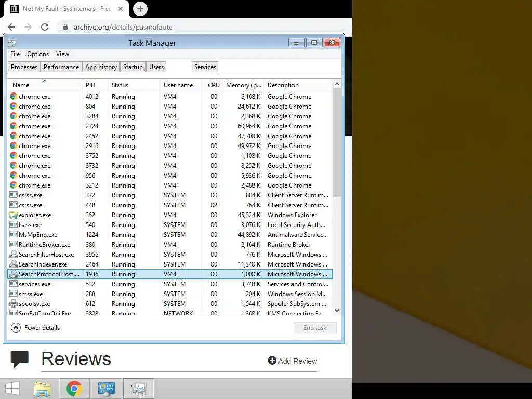Open Control Panel taskbar icon
Screen dimensions: 532x399
click(x=106, y=389)
